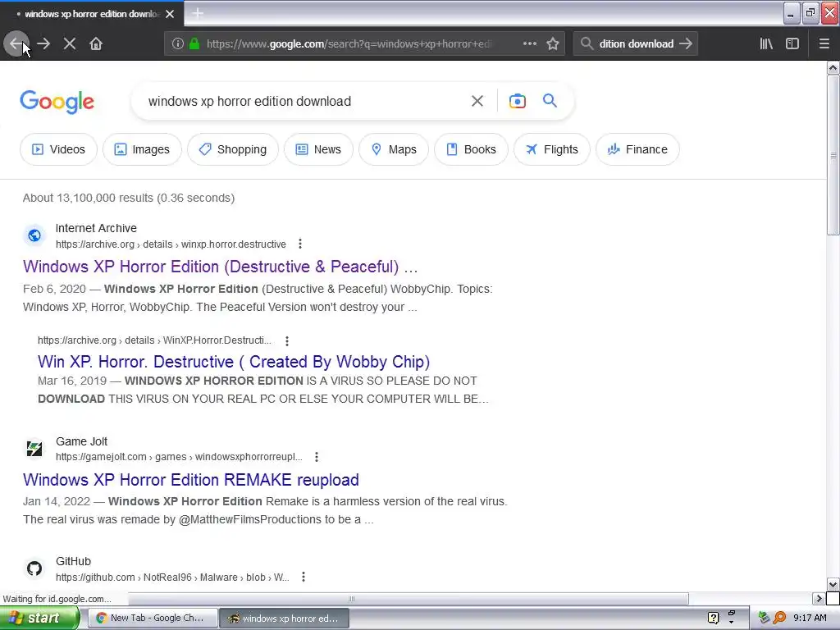Click the vertical scrollbar down arrow
840x630 pixels.
833,584
